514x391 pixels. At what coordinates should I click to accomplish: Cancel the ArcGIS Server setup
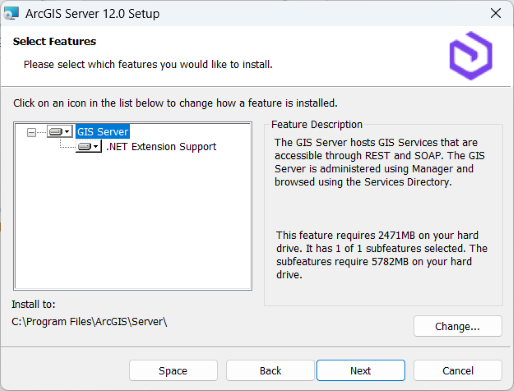pyautogui.click(x=458, y=371)
